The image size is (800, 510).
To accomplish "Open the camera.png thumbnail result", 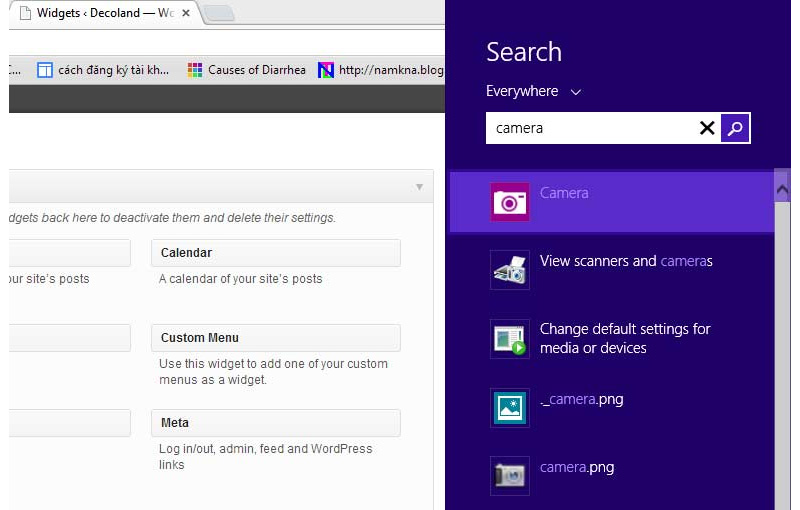I will [510, 476].
